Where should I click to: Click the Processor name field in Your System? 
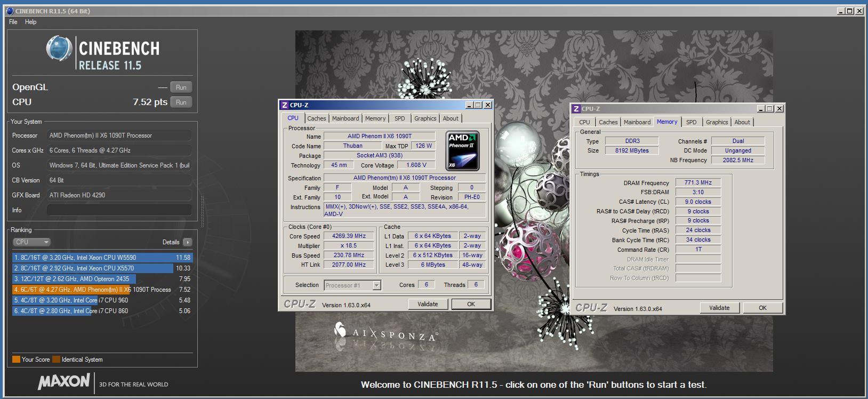(119, 135)
